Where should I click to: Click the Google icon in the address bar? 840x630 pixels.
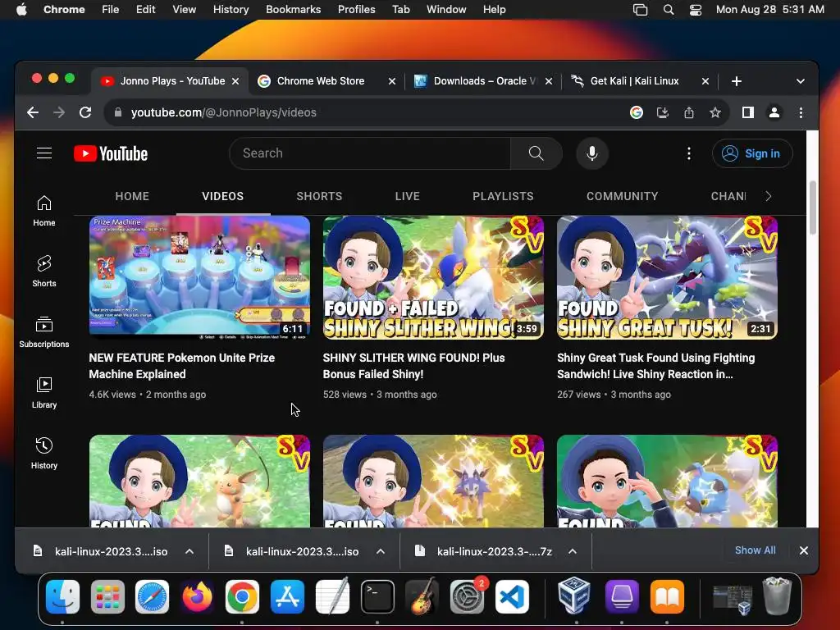pos(637,112)
